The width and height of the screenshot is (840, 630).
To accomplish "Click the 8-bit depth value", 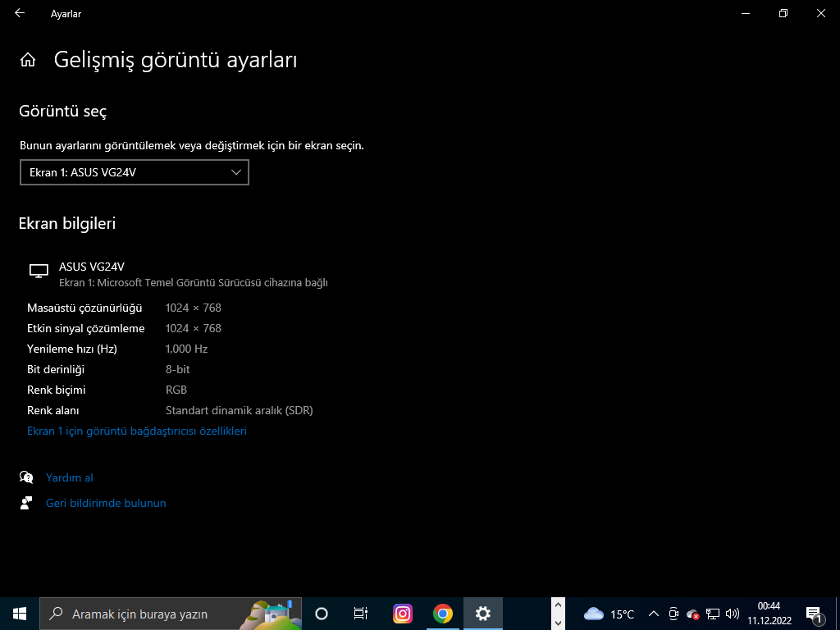I will 178,369.
